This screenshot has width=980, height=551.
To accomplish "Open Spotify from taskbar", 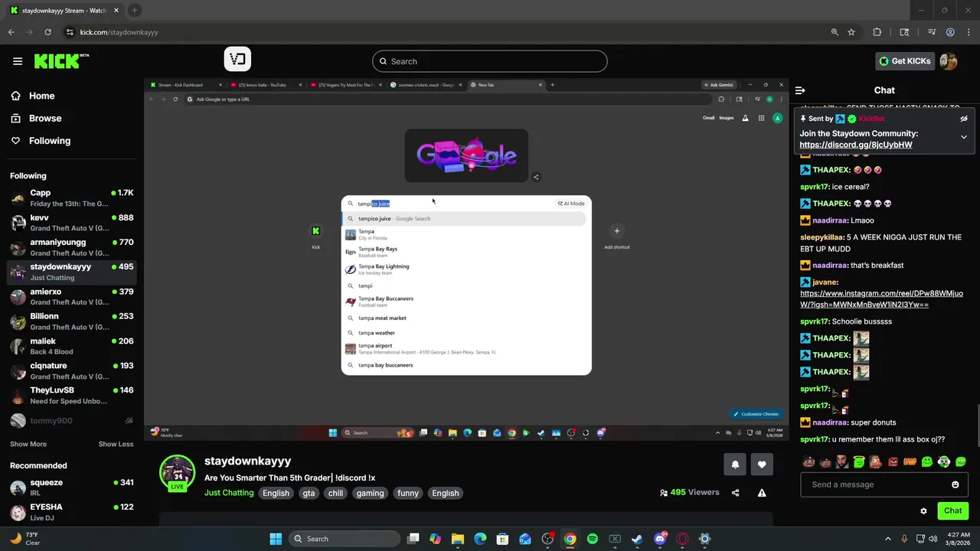I will pos(593,539).
